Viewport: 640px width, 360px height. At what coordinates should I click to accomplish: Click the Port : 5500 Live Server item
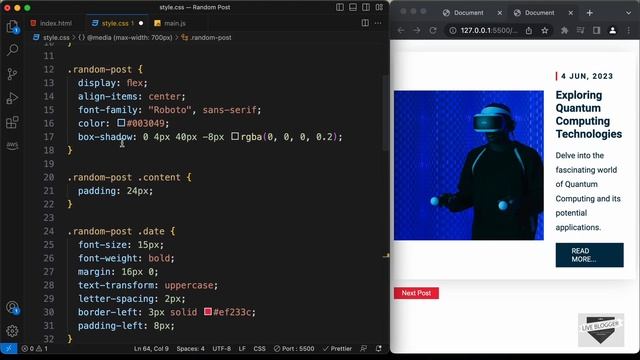tap(294, 349)
